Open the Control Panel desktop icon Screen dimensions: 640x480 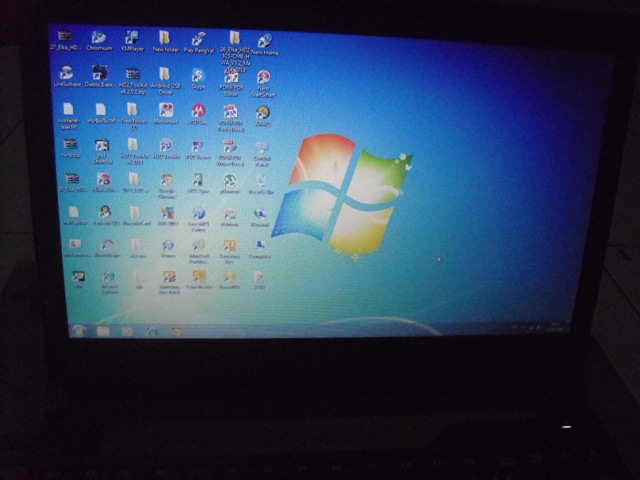coord(262,154)
